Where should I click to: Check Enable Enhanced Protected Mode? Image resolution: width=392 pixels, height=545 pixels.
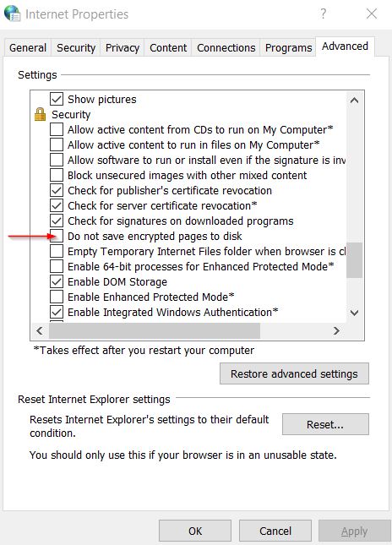[x=57, y=297]
